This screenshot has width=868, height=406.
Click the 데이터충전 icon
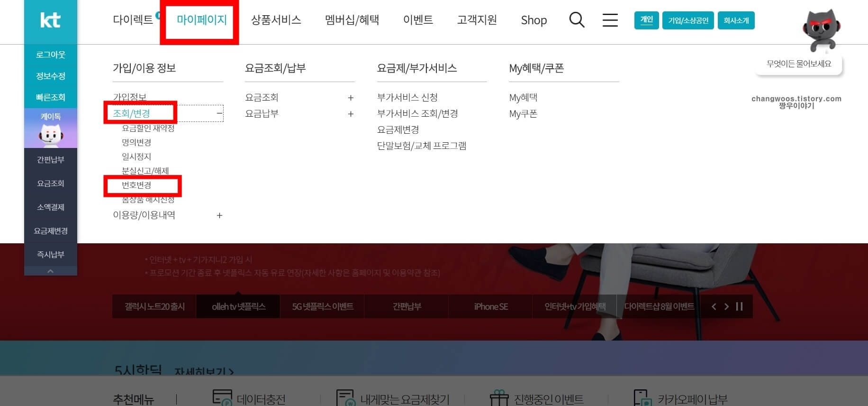click(x=222, y=397)
